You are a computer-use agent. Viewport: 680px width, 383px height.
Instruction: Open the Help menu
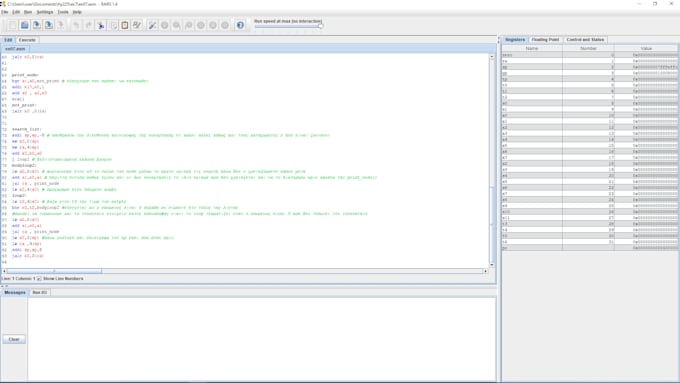77,12
